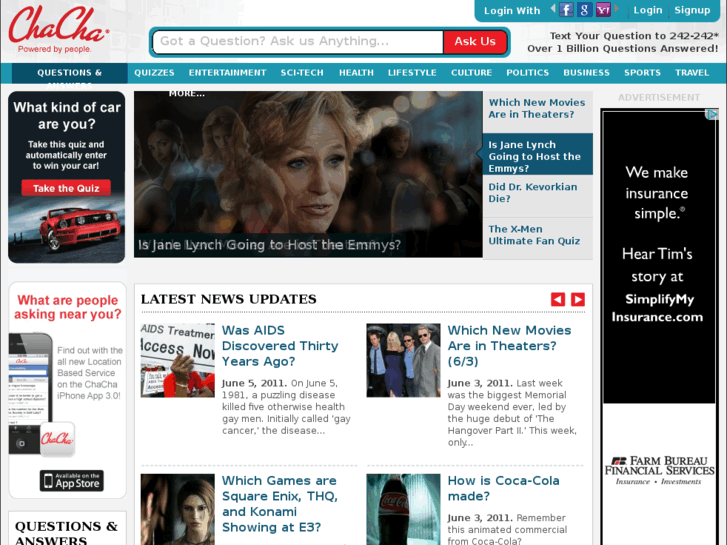Select 'Did Dr. Kevorkian Die?' slide tab
Screen dimensions: 727x545
(538, 196)
